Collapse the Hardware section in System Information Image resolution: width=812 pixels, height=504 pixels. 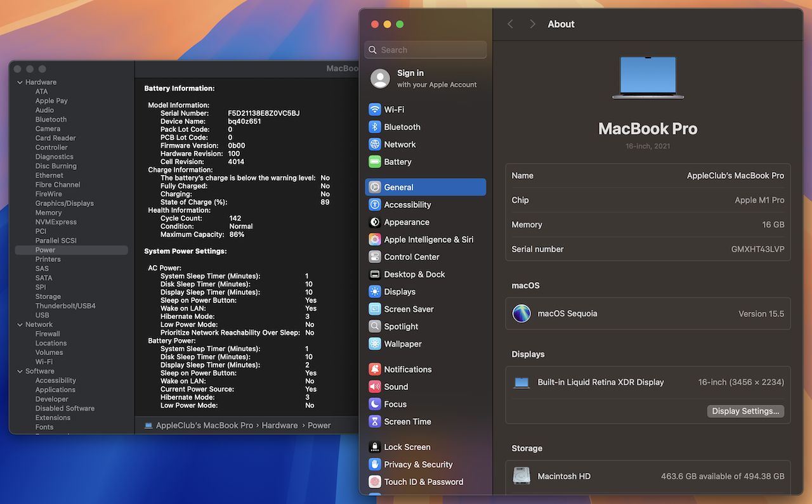pyautogui.click(x=20, y=82)
